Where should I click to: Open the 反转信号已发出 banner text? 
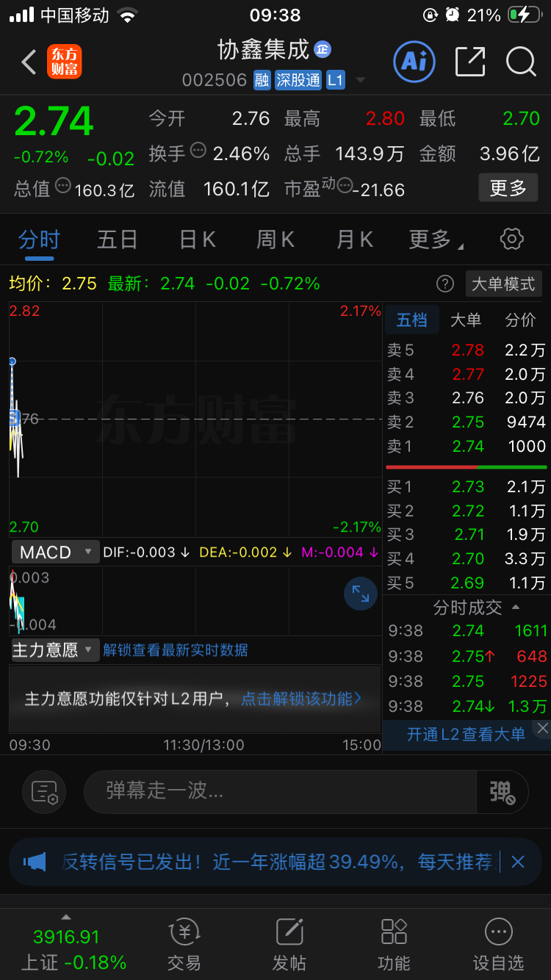click(x=277, y=862)
